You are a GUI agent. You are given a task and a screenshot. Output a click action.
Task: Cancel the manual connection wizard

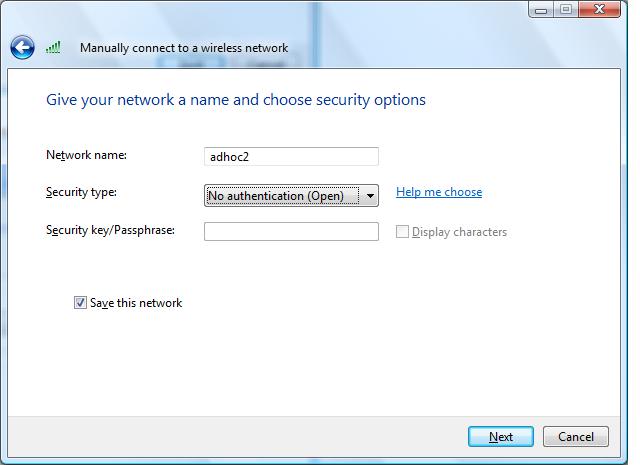(576, 436)
